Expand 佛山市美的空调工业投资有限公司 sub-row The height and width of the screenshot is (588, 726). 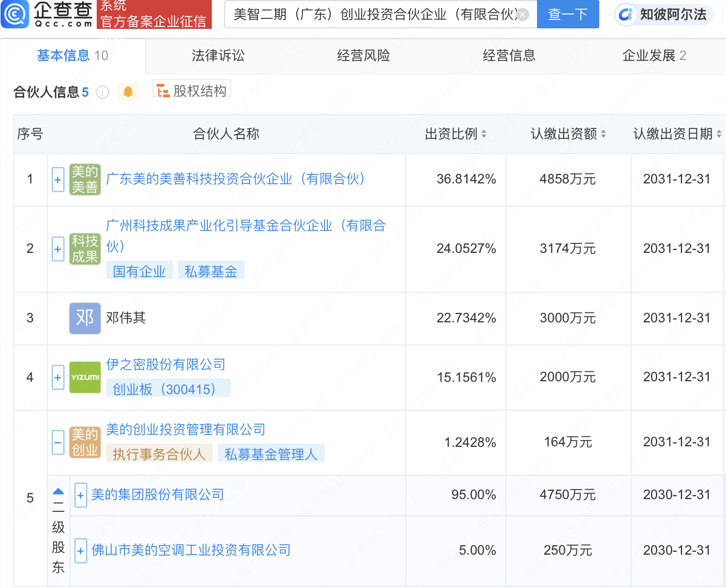click(x=81, y=551)
